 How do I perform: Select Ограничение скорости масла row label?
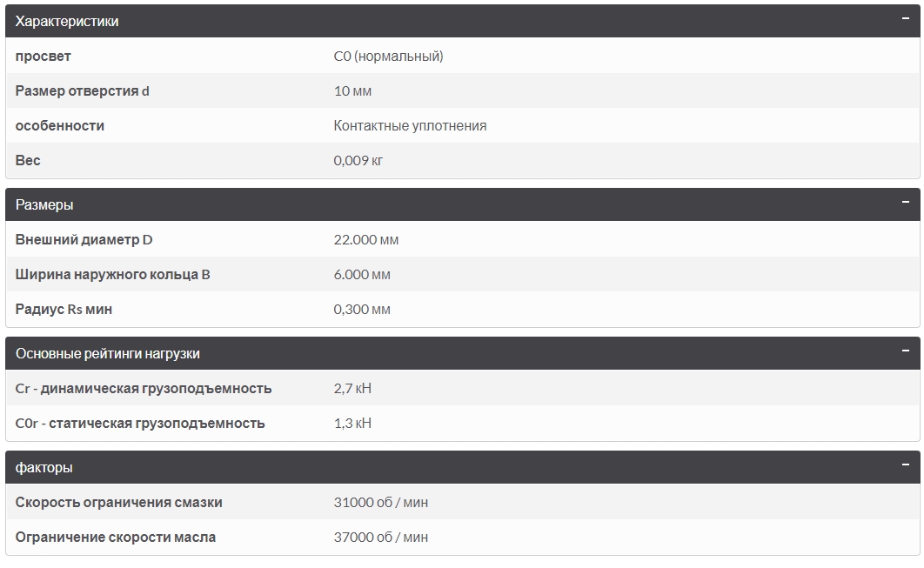[116, 538]
